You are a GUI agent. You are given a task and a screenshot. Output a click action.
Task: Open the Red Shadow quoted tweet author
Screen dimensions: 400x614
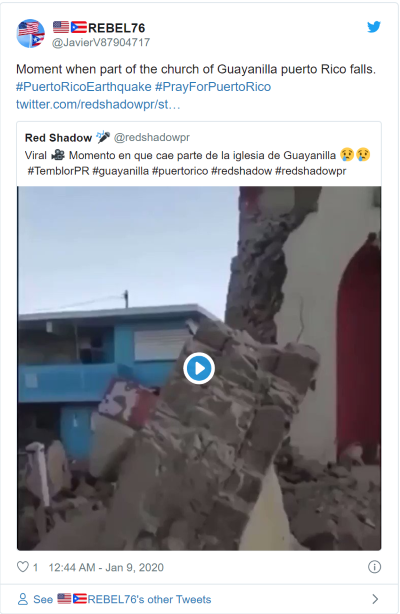tap(58, 138)
